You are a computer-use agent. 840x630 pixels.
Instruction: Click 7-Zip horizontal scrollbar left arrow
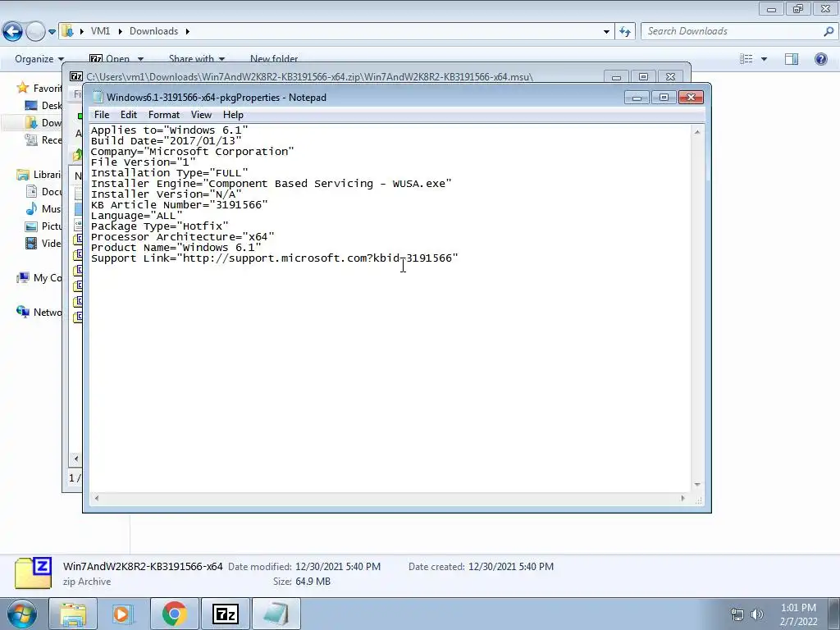[76, 459]
